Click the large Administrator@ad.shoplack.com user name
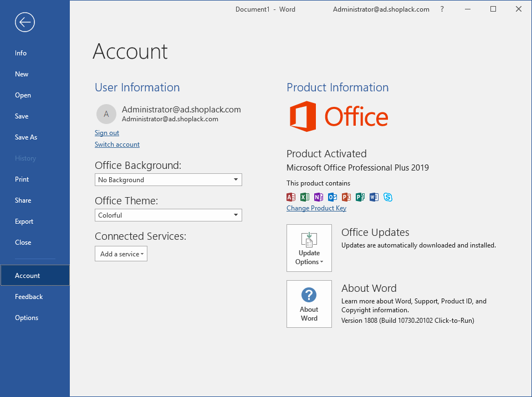This screenshot has height=397, width=532. pyautogui.click(x=181, y=110)
